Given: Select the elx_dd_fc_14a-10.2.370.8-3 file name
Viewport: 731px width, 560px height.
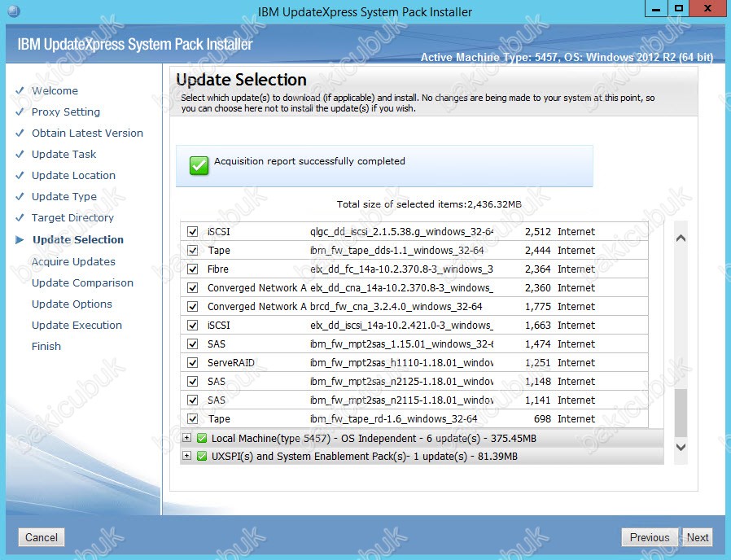Looking at the screenshot, I should click(401, 269).
